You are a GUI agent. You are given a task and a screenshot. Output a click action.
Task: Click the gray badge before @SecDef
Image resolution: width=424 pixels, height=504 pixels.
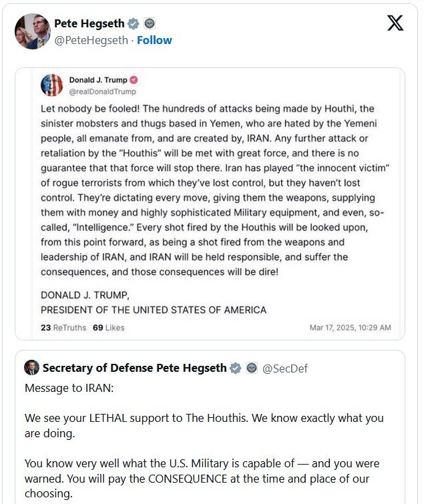(x=251, y=368)
